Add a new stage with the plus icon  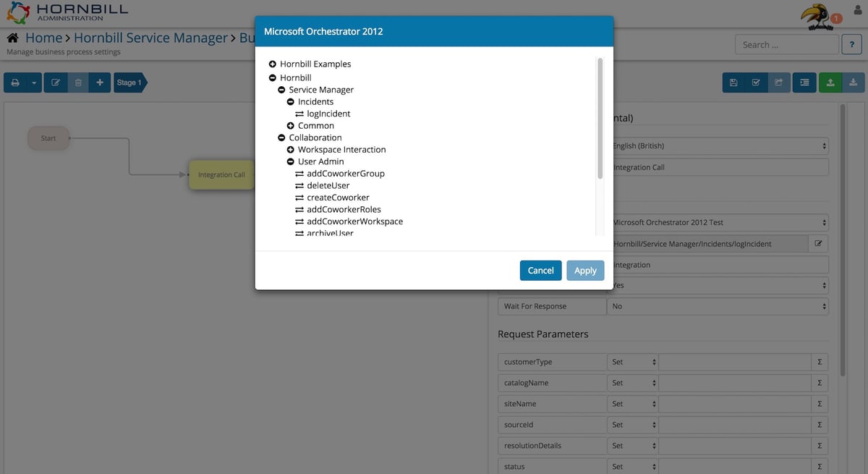(x=100, y=82)
